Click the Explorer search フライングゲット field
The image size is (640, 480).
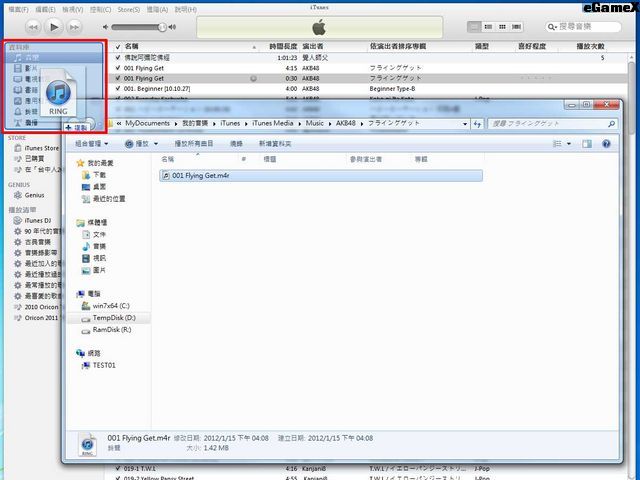coord(552,124)
